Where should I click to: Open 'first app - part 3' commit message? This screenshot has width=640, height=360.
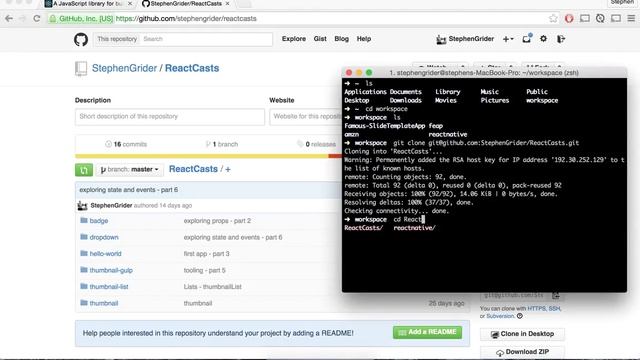[x=207, y=253]
